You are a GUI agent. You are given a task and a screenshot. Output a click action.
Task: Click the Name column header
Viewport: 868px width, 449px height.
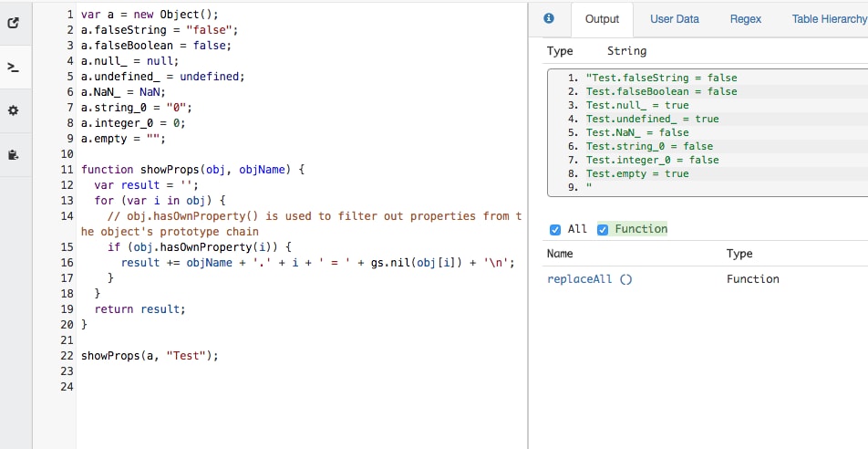point(560,254)
